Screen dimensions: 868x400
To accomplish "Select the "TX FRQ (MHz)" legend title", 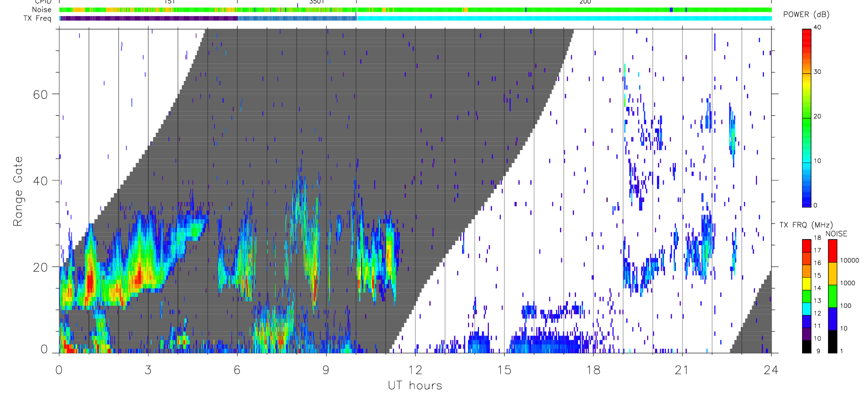I will (806, 225).
